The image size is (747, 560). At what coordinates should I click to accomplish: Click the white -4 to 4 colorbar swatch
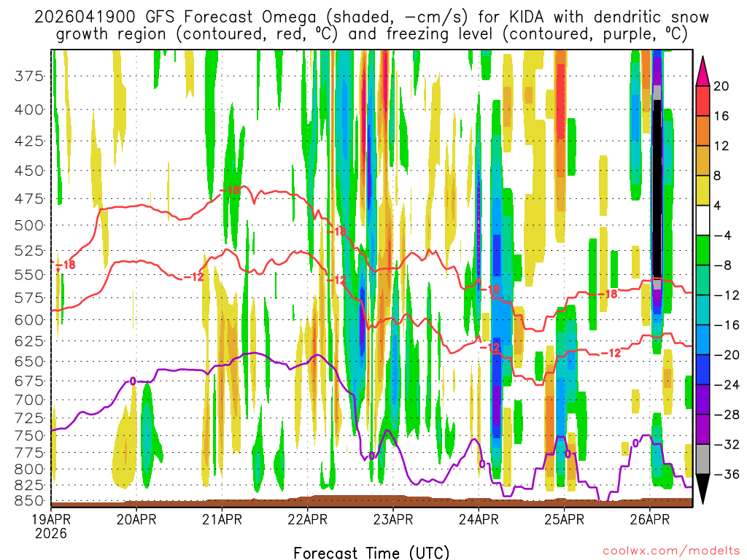(703, 220)
